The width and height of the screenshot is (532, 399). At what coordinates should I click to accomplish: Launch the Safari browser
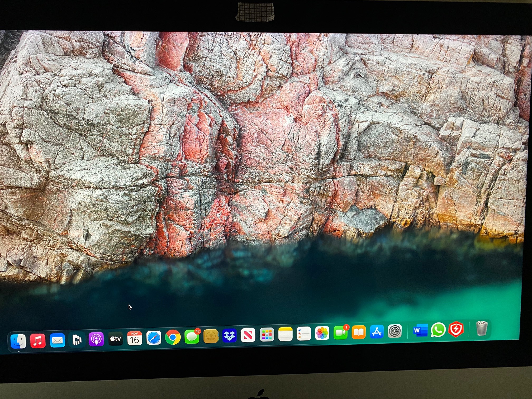[154, 338]
